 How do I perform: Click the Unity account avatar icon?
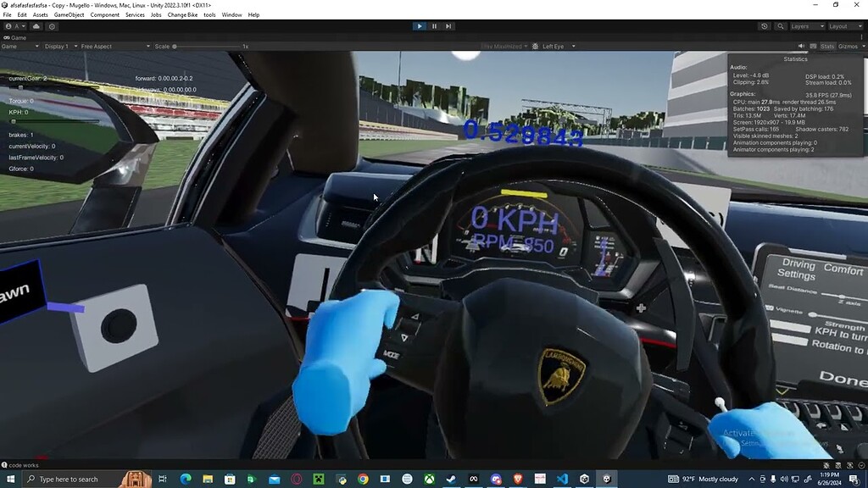tap(9, 26)
